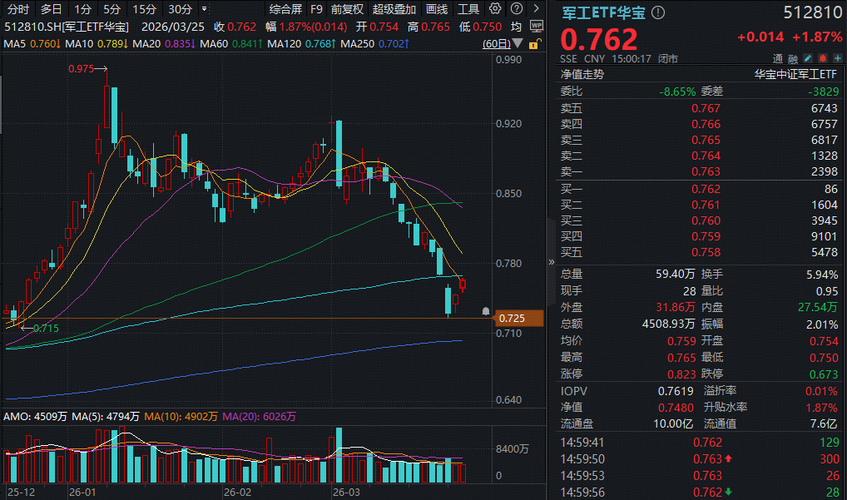Collapse side panel with double chevron
The image size is (847, 500).
(x=551, y=262)
